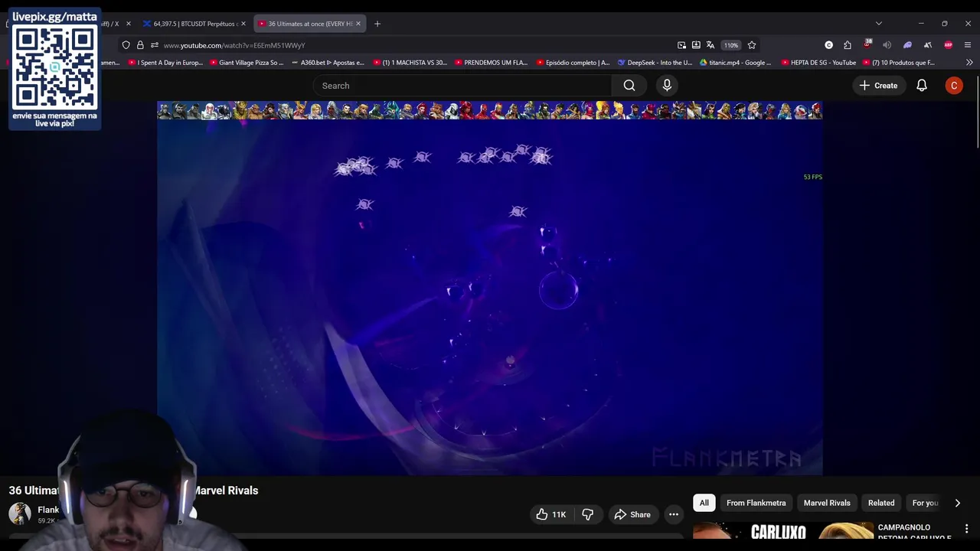
Task: Open Firefox application hamburger menu
Action: click(x=968, y=45)
